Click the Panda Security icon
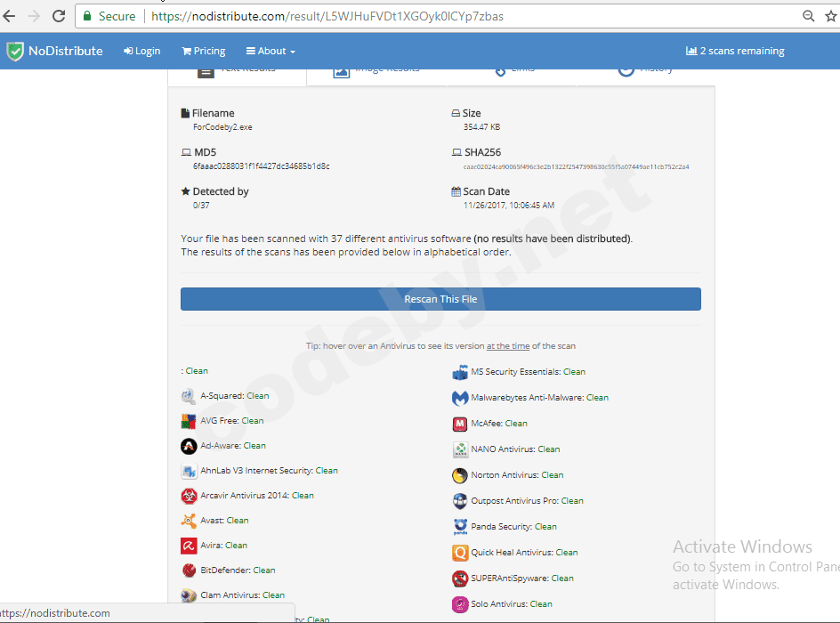The height and width of the screenshot is (623, 840). tap(460, 527)
